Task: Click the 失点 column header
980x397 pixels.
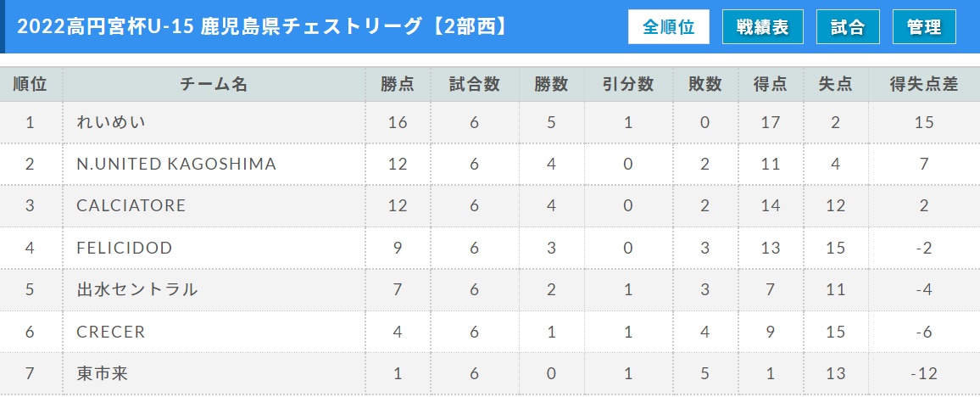Action: pyautogui.click(x=836, y=84)
